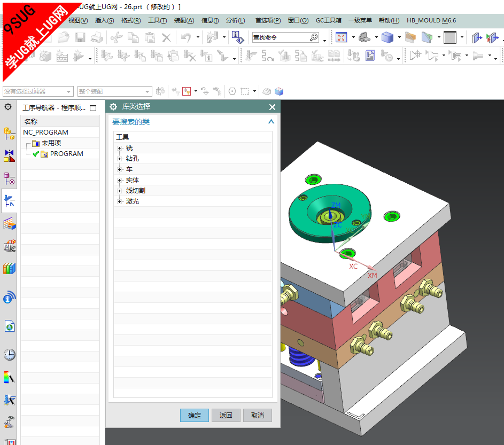Expand the 线切割 tool class
The width and height of the screenshot is (504, 445).
pyautogui.click(x=119, y=191)
